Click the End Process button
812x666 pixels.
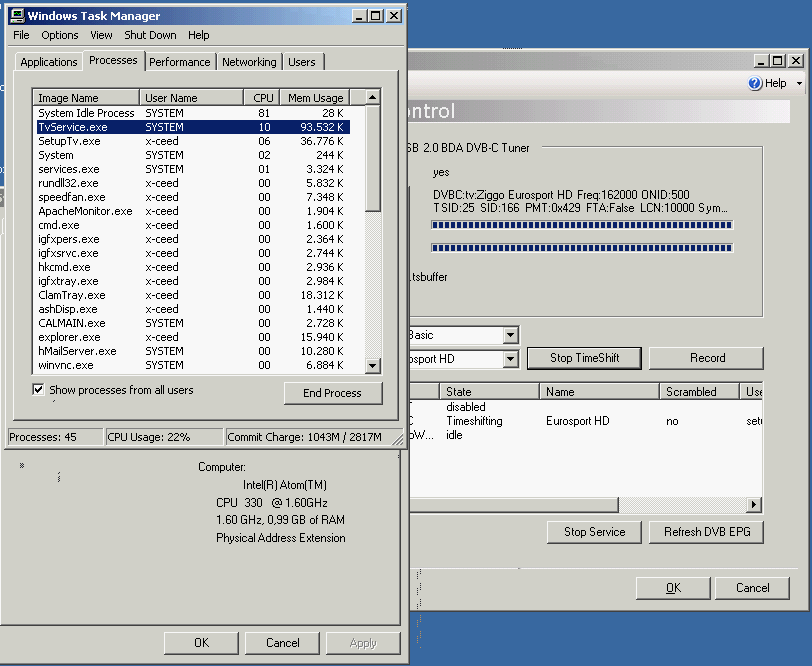332,393
